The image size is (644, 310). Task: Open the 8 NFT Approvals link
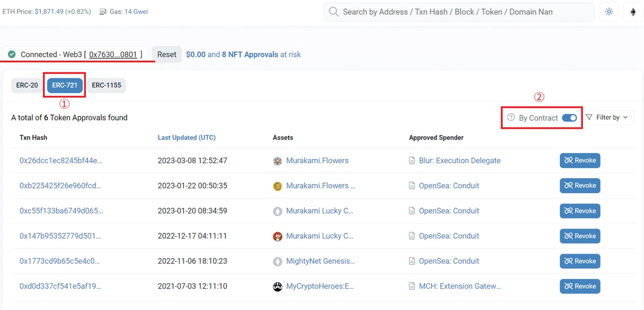click(250, 54)
